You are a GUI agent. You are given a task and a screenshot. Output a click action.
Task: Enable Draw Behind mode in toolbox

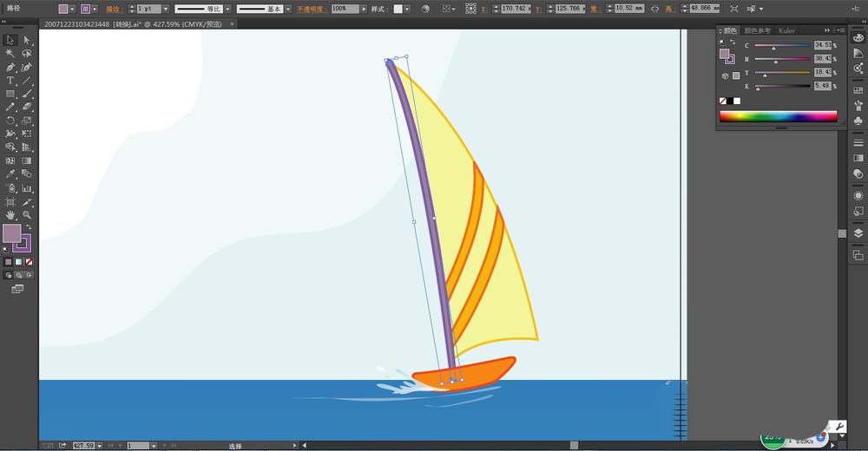(19, 275)
